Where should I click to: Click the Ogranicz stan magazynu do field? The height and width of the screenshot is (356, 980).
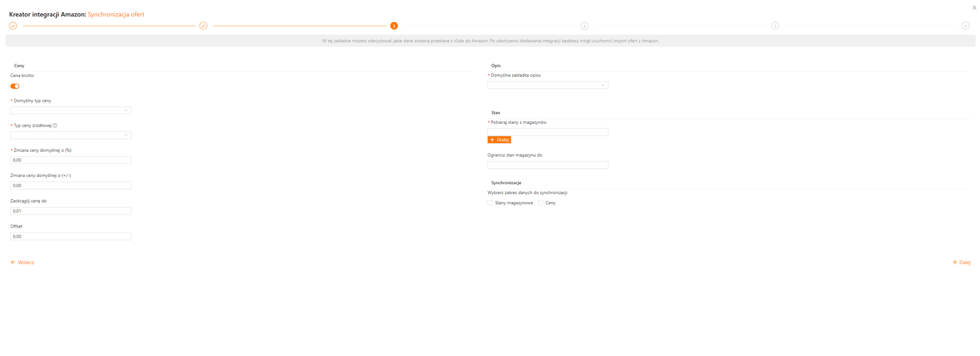coord(547,165)
